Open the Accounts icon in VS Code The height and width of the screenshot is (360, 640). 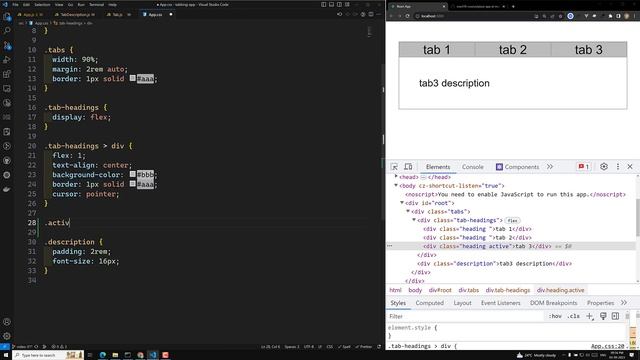(7, 322)
